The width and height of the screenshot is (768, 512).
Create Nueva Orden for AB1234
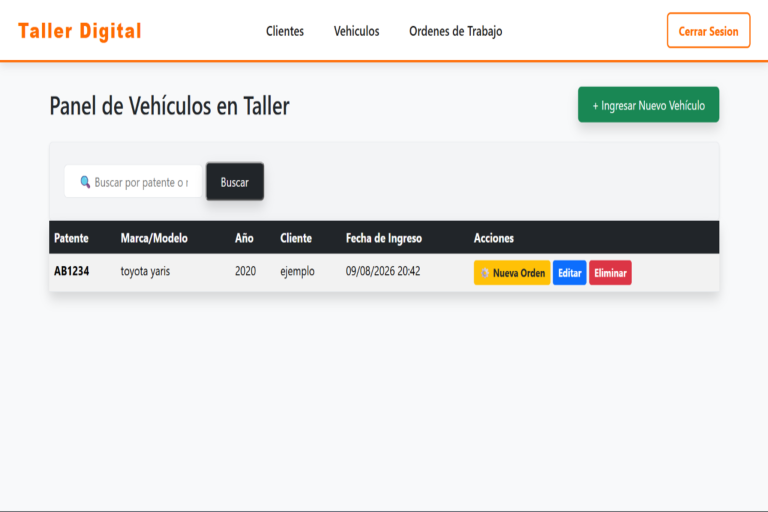(512, 273)
